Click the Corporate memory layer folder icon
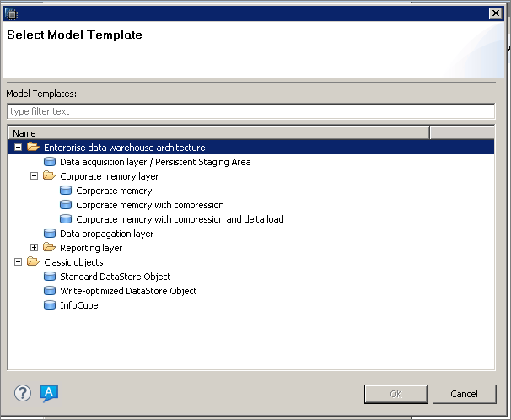The width and height of the screenshot is (511, 420). click(x=49, y=176)
